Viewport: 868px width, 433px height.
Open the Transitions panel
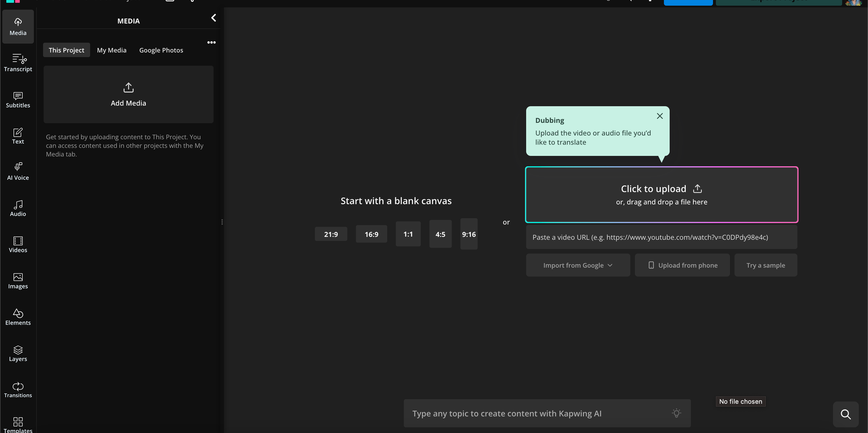pyautogui.click(x=18, y=389)
